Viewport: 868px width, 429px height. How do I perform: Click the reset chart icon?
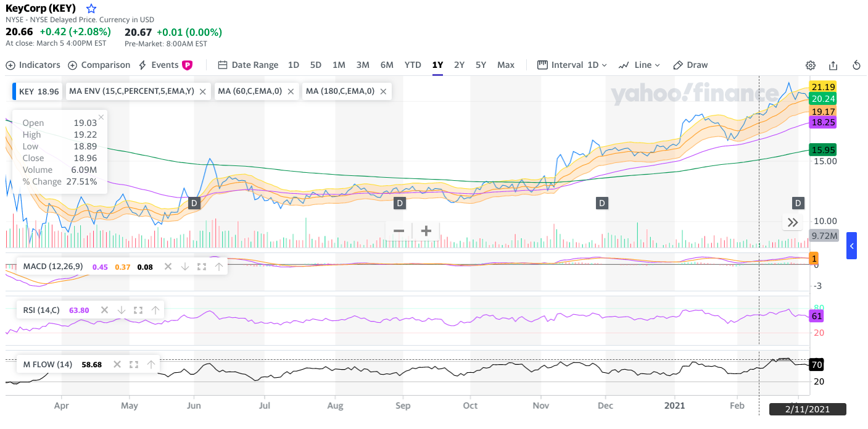856,65
